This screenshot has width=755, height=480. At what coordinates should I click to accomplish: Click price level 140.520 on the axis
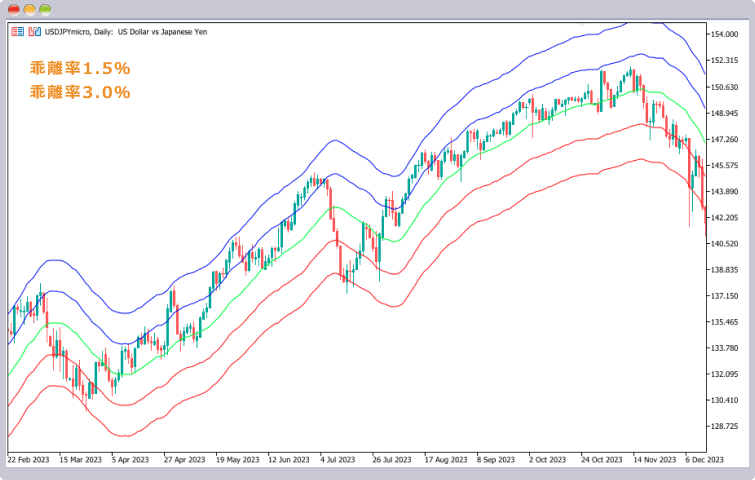724,244
